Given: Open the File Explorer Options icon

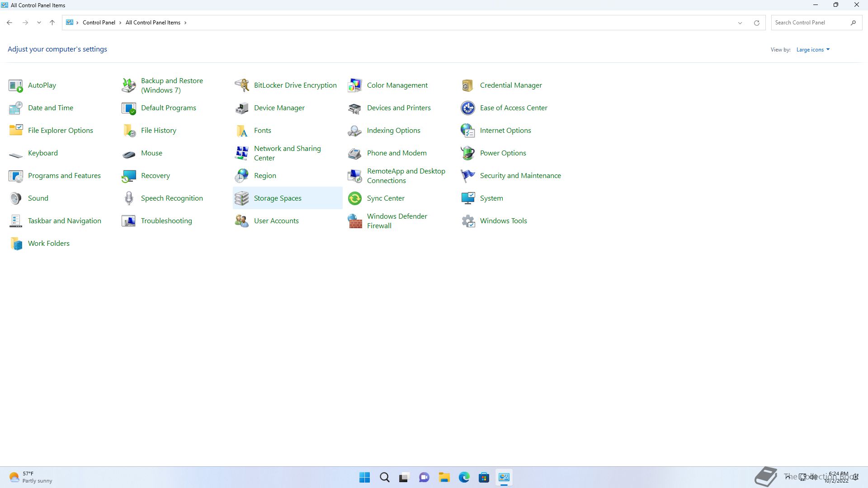Looking at the screenshot, I should tap(16, 131).
